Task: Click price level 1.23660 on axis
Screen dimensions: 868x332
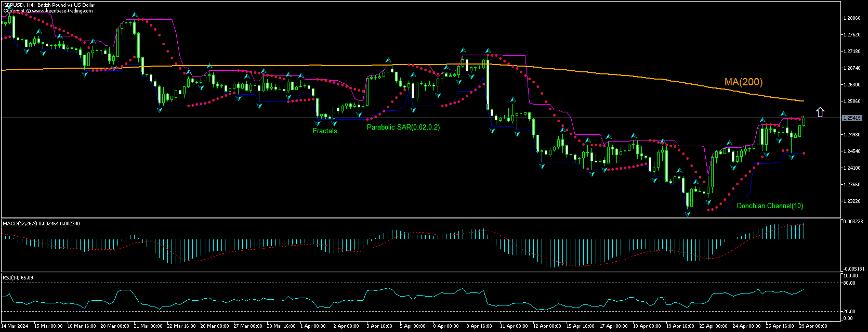Action: coord(852,185)
